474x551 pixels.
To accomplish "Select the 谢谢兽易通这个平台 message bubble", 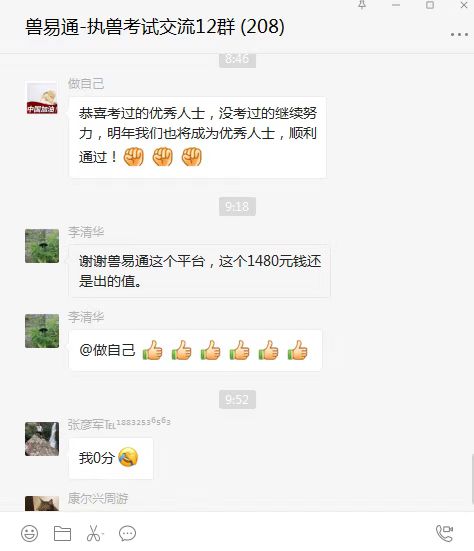I will coord(200,271).
